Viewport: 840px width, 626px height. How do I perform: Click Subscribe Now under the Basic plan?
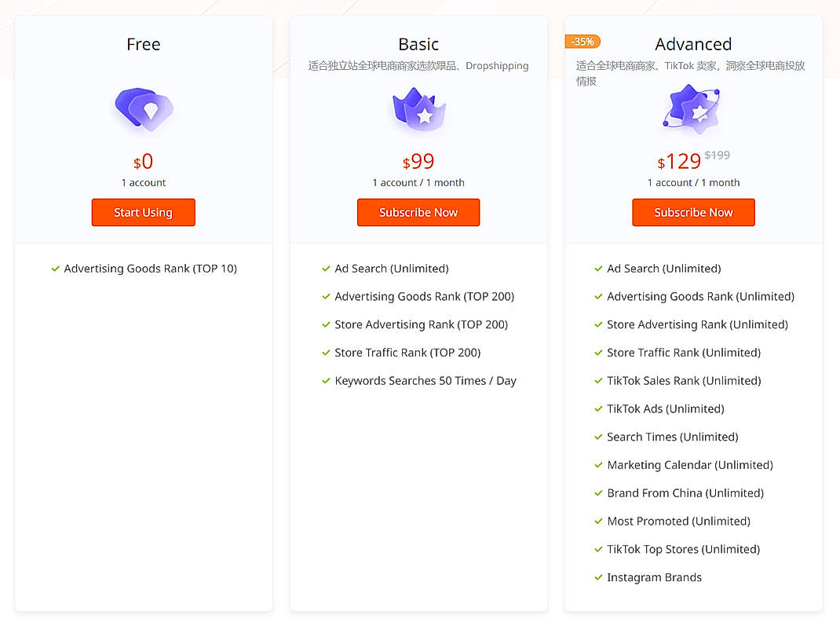click(x=418, y=212)
